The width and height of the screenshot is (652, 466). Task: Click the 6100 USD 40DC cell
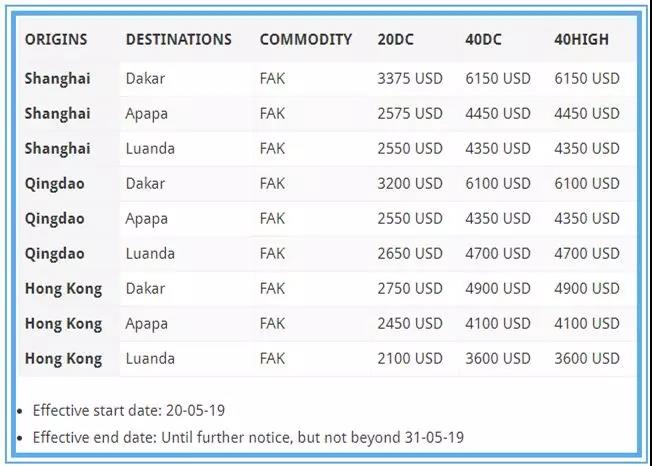pyautogui.click(x=498, y=183)
